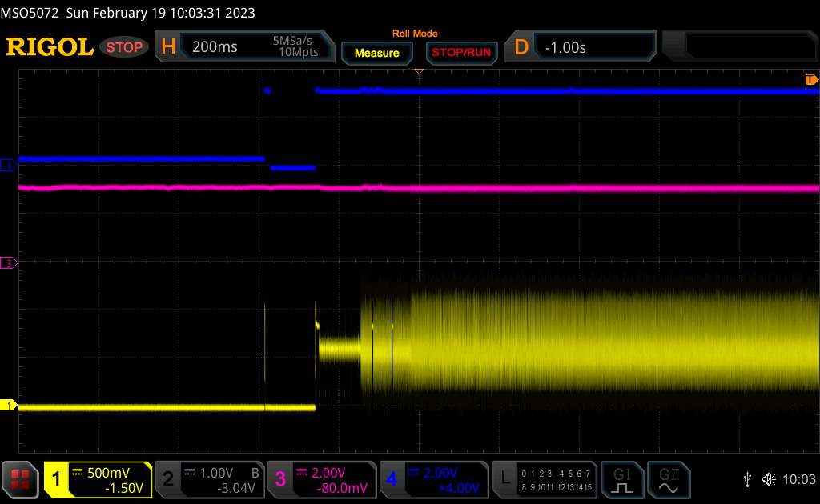The height and width of the screenshot is (504, 820).
Task: Open the GII sine-wave generator
Action: click(x=669, y=479)
